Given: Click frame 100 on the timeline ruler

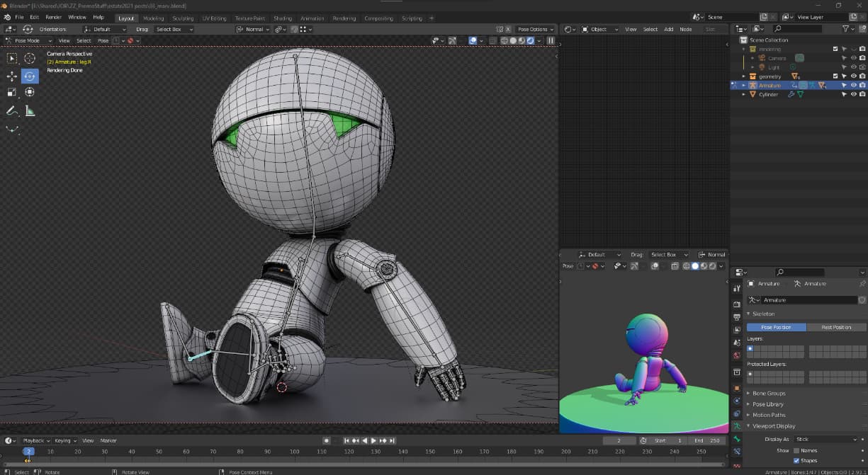Looking at the screenshot, I should coord(295,451).
